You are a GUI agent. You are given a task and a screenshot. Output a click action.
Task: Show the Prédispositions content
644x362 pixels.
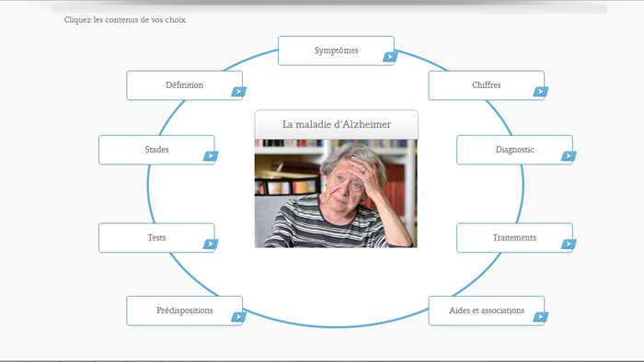[x=184, y=311]
